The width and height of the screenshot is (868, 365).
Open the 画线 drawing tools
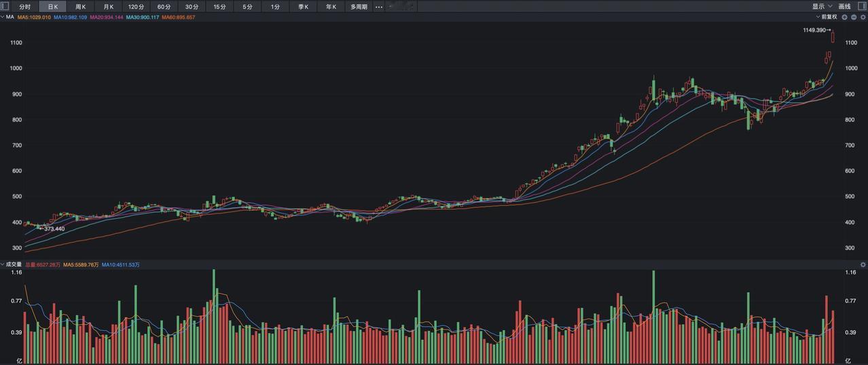click(x=845, y=7)
